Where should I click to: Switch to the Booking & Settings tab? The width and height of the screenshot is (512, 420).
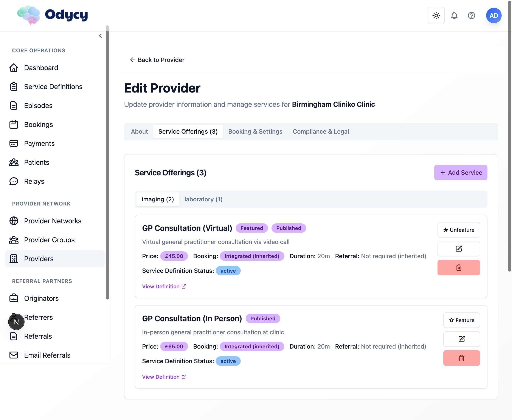pos(255,132)
